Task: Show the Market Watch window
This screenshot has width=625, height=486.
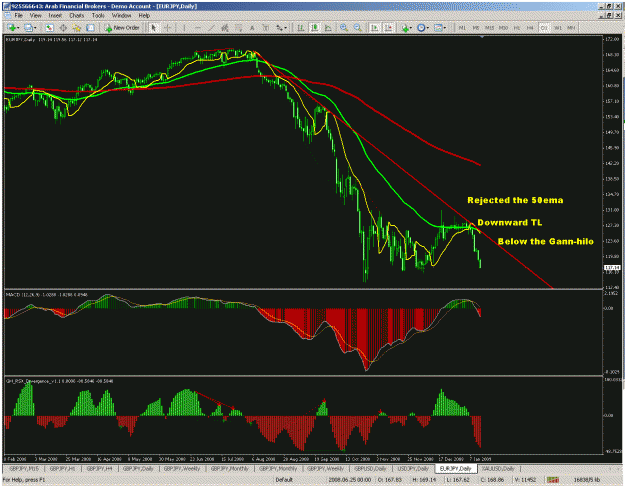Action: [x=49, y=28]
